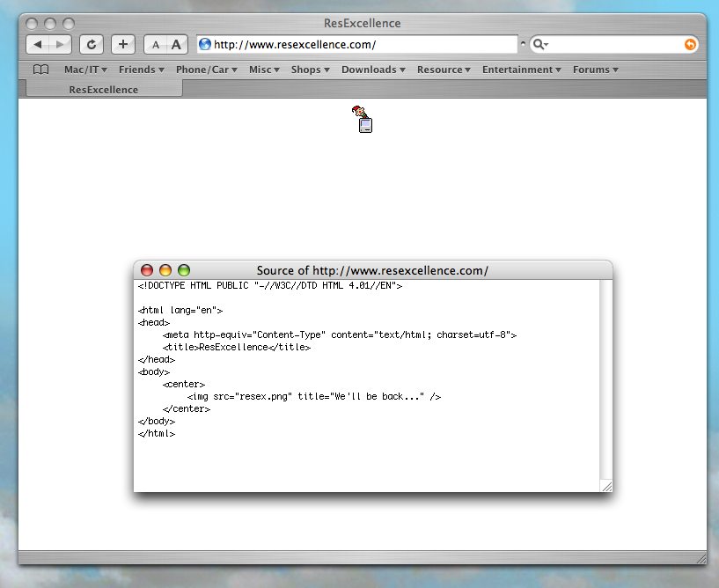
Task: Open the Misc bookmarks folder
Action: (264, 70)
